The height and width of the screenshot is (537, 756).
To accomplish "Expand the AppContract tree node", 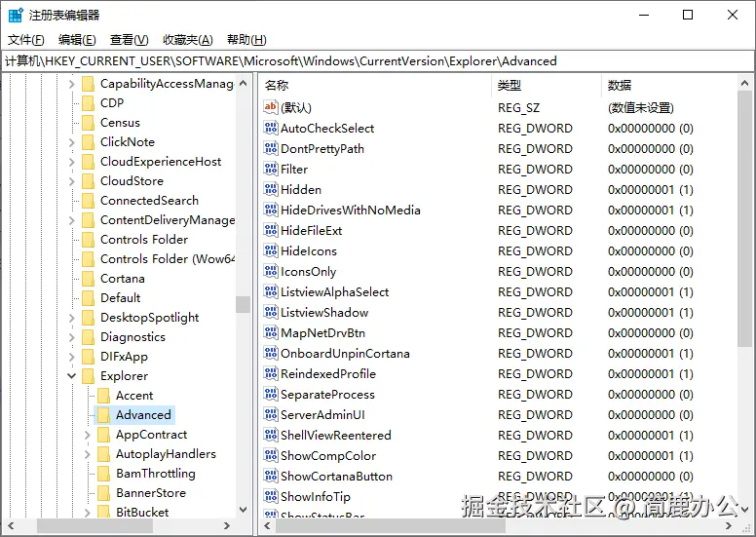I will (88, 435).
